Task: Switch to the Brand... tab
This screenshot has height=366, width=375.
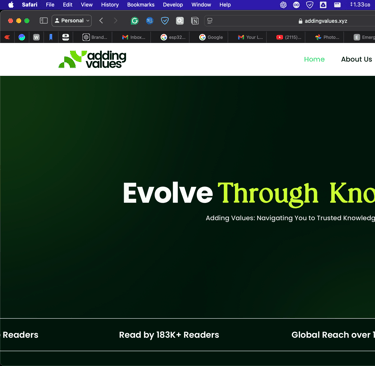Action: pos(95,37)
